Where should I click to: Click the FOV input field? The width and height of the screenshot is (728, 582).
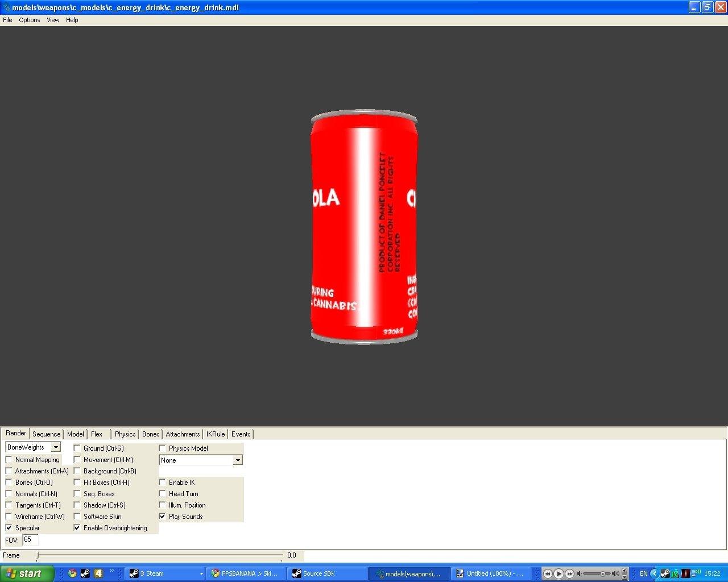pyautogui.click(x=30, y=540)
